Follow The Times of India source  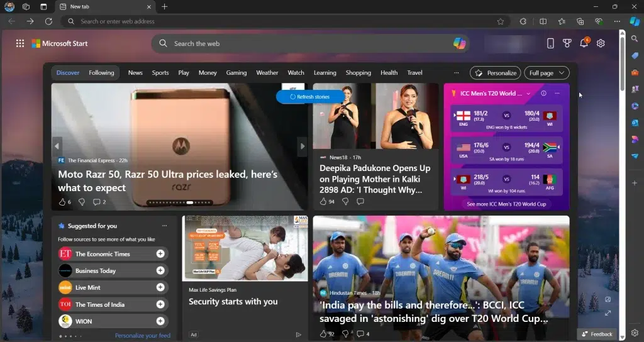160,304
